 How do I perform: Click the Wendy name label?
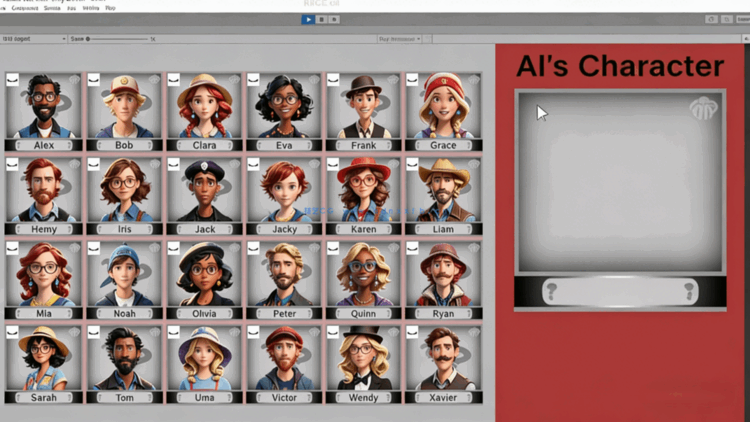coord(363,397)
